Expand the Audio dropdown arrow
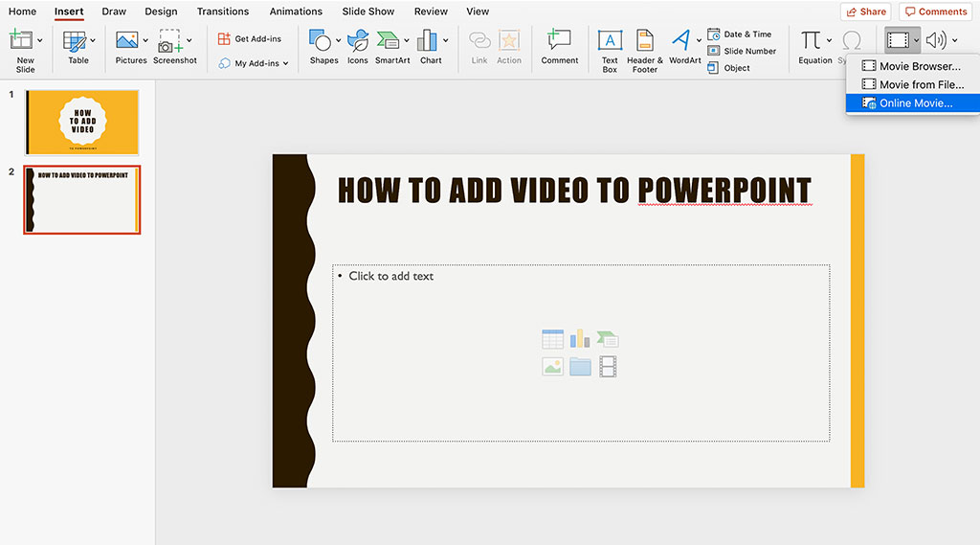 [954, 40]
